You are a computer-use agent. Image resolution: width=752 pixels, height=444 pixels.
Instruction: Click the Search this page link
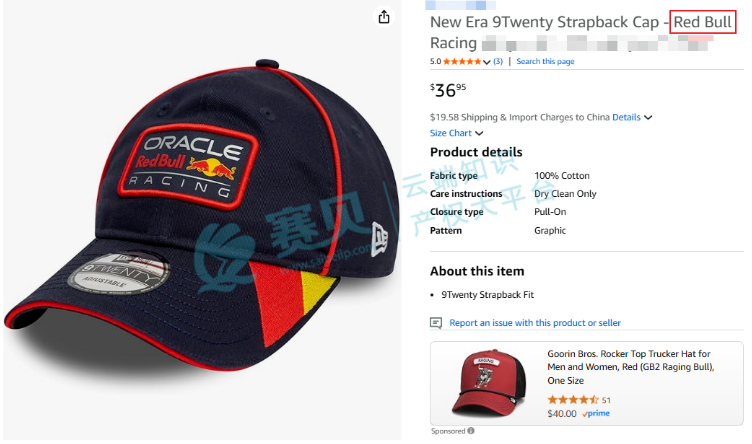pos(545,62)
